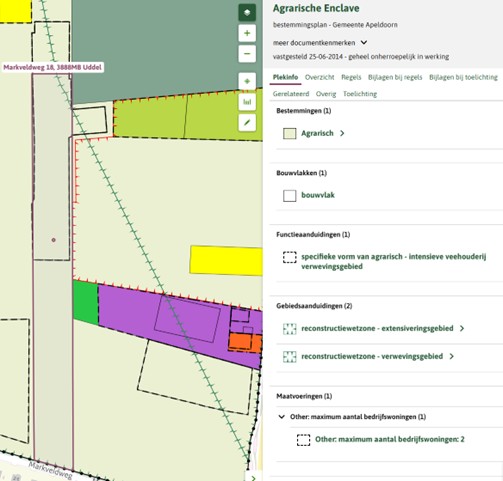Image resolution: width=503 pixels, height=481 pixels.
Task: Open the Agrarisch bestemming chevron
Action: pos(342,133)
